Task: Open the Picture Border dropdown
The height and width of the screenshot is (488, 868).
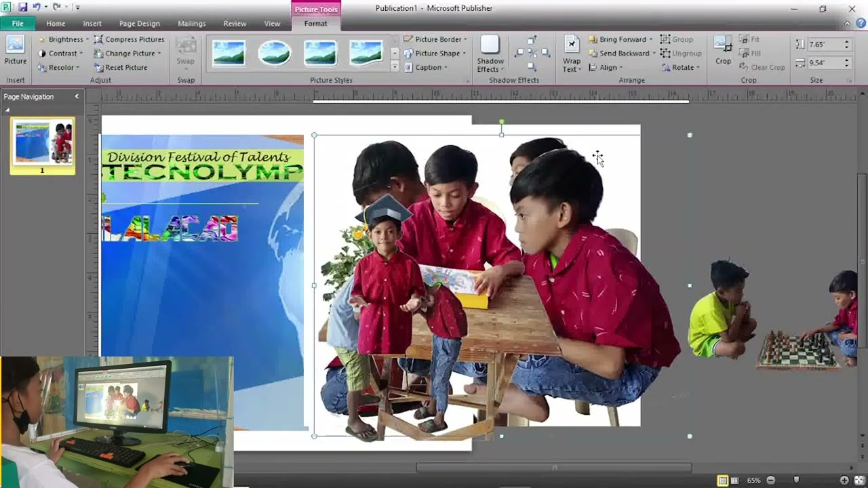Action: pos(435,39)
